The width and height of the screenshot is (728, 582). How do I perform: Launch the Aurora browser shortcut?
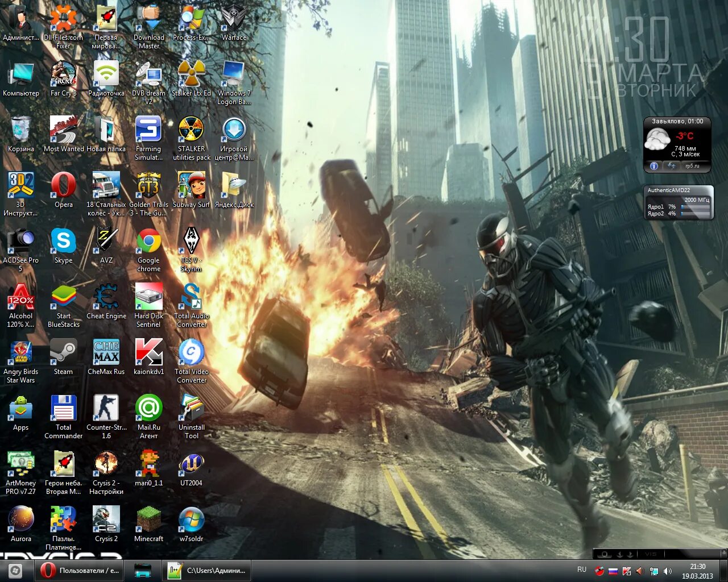point(21,524)
